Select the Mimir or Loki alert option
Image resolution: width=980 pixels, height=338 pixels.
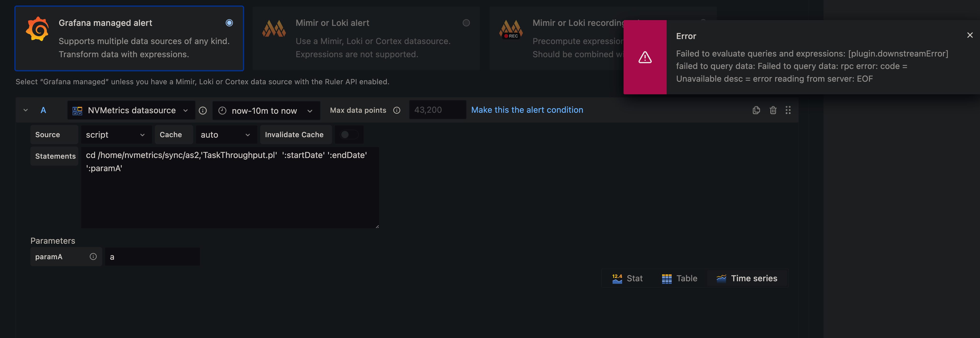point(466,23)
